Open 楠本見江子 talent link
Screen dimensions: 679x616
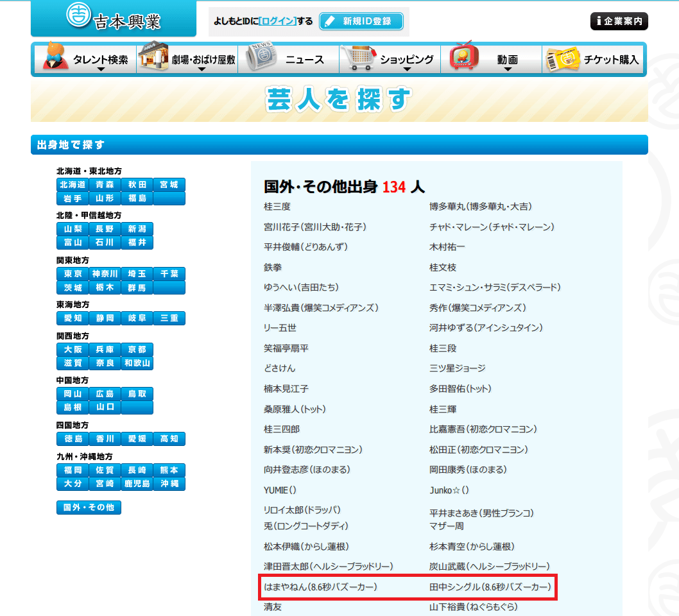coord(286,389)
